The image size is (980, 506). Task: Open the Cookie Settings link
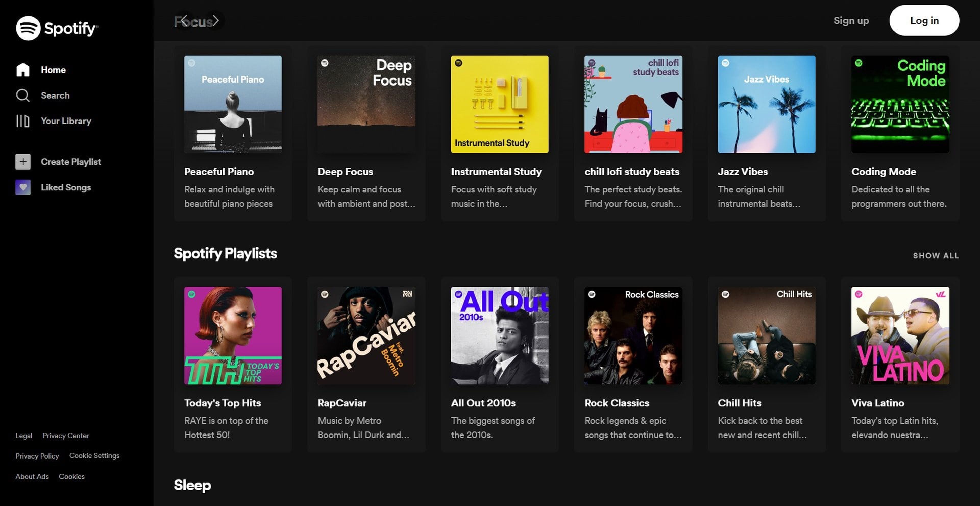pos(94,455)
